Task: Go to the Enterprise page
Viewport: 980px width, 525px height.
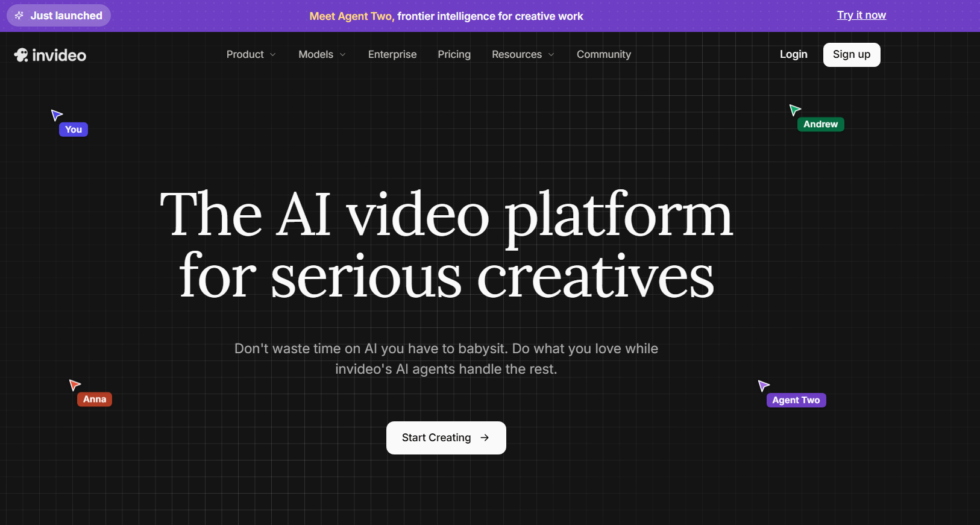Action: [392, 54]
